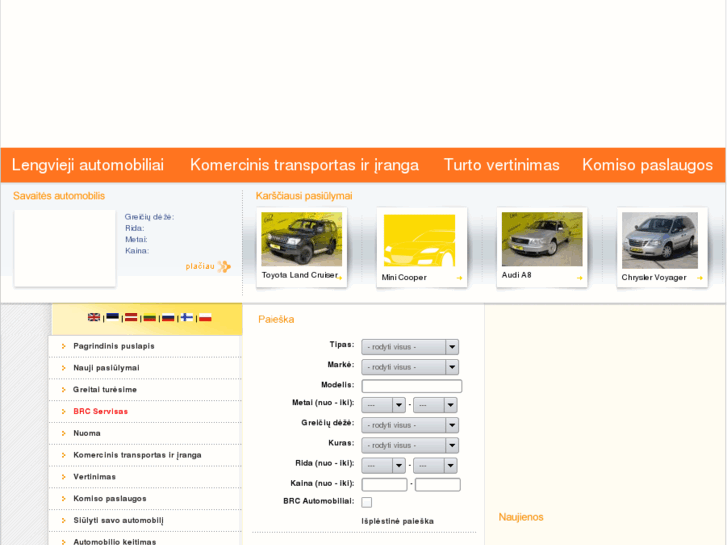
Task: Open Vertinimas sidebar link
Action: [x=95, y=477]
